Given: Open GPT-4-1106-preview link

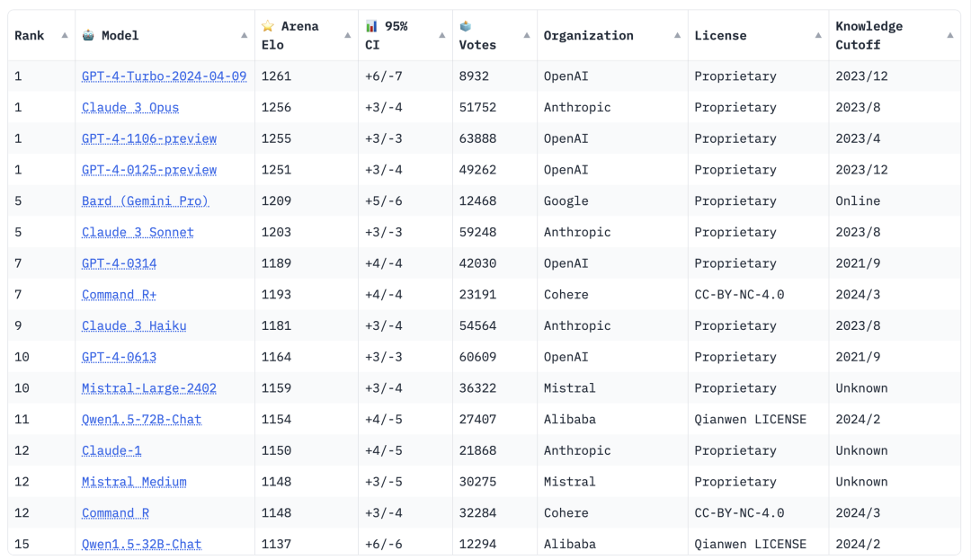Looking at the screenshot, I should pos(149,138).
